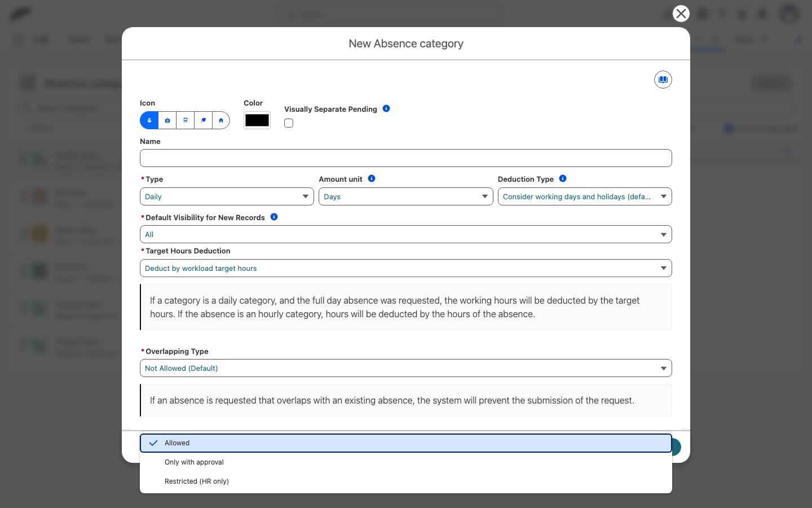The width and height of the screenshot is (812, 508).
Task: Show info for Visually Separate Pending
Action: (x=386, y=108)
